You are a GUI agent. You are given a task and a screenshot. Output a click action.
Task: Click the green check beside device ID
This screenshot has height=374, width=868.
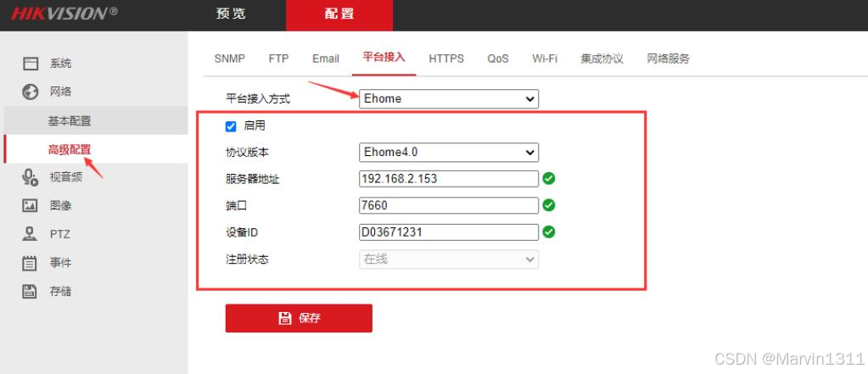click(549, 232)
